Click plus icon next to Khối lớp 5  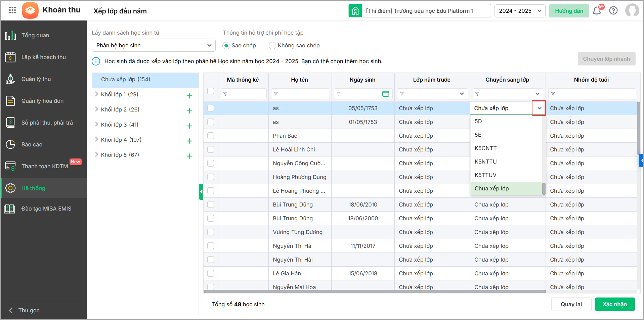point(189,156)
